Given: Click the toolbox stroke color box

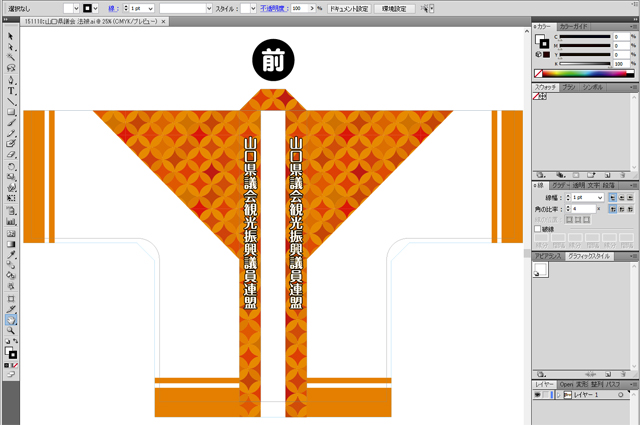Looking at the screenshot, I should [x=13, y=355].
